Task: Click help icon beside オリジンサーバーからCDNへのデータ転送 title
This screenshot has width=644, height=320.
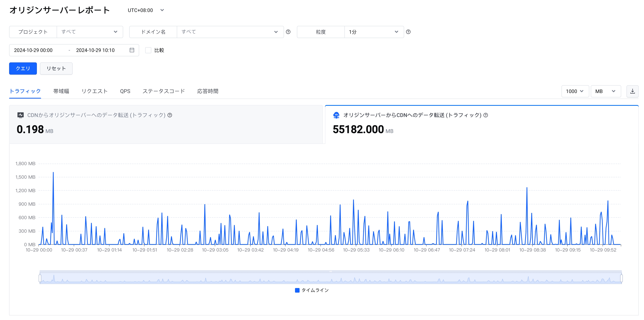Action: tap(485, 115)
